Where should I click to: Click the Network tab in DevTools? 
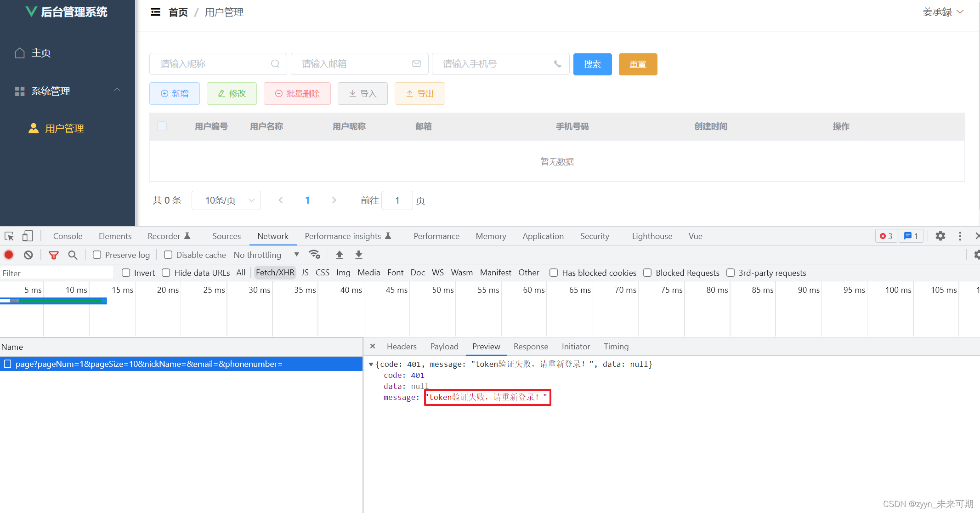(x=272, y=235)
